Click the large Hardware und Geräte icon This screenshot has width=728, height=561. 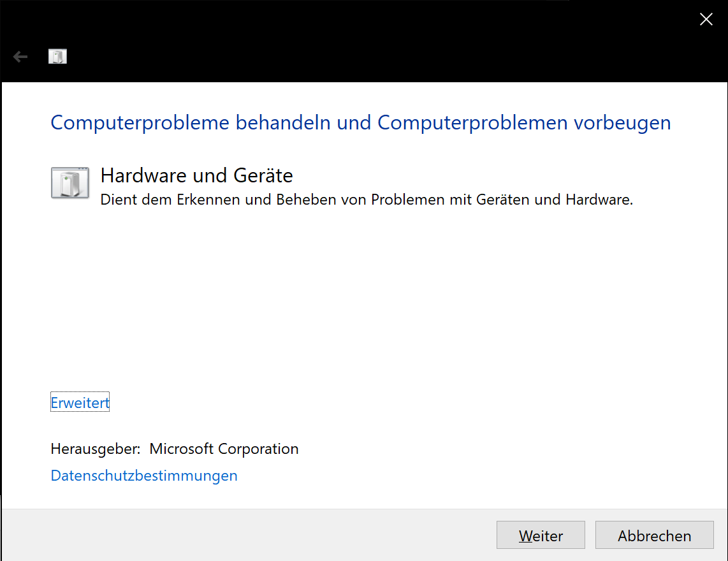[x=69, y=184]
